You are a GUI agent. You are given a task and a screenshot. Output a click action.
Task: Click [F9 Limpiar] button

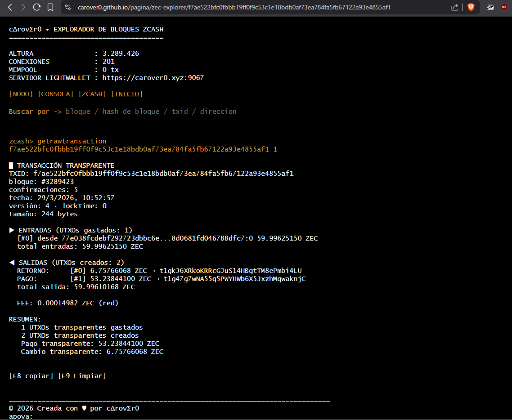(82, 376)
